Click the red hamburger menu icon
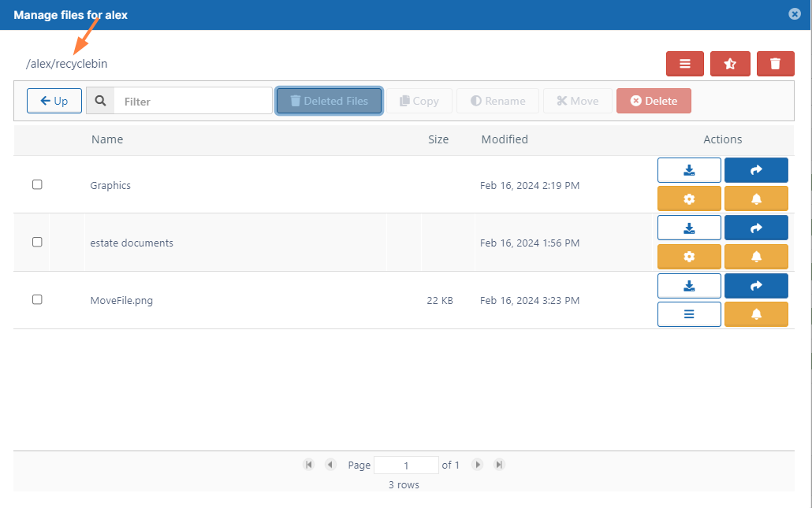 click(x=684, y=64)
